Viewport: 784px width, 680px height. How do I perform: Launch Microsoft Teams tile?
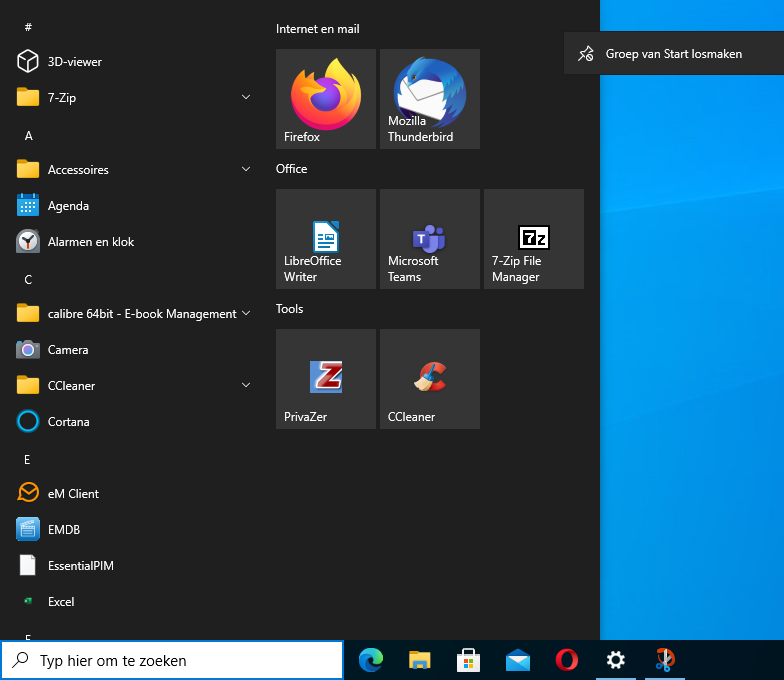tap(430, 239)
